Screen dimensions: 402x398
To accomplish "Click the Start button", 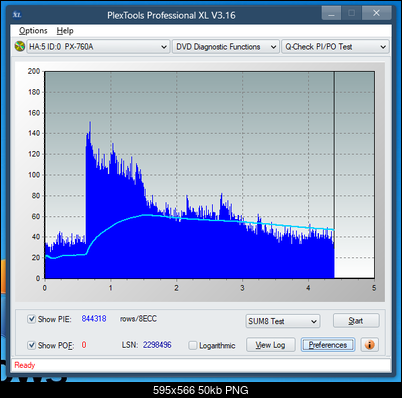I will point(356,321).
